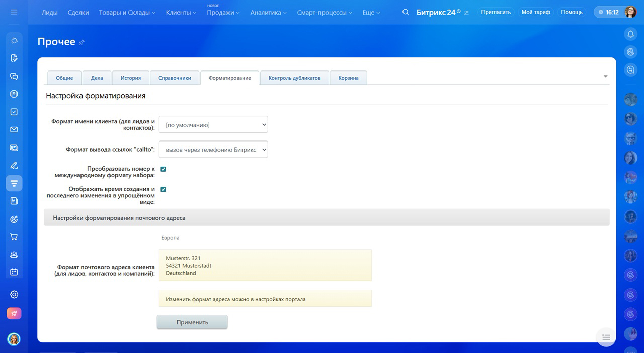Open the settings gear icon in sidebar
The height and width of the screenshot is (353, 644).
(14, 295)
